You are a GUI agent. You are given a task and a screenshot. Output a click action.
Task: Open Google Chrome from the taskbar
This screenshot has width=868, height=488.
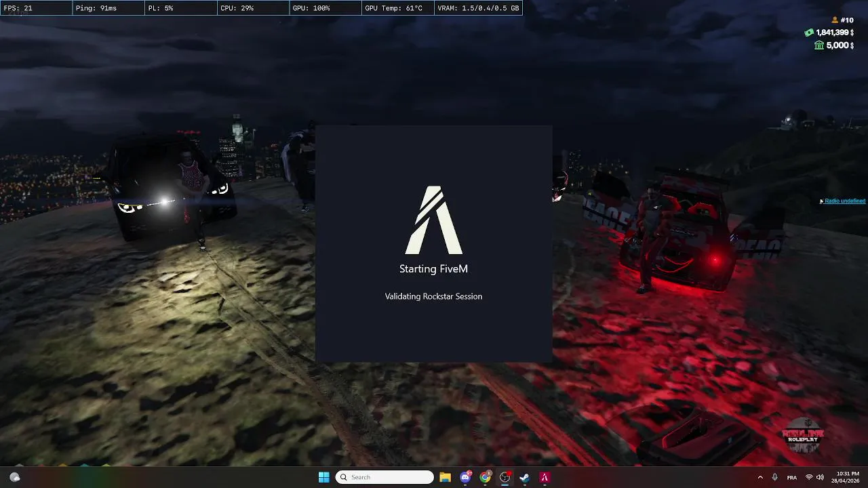click(x=485, y=477)
